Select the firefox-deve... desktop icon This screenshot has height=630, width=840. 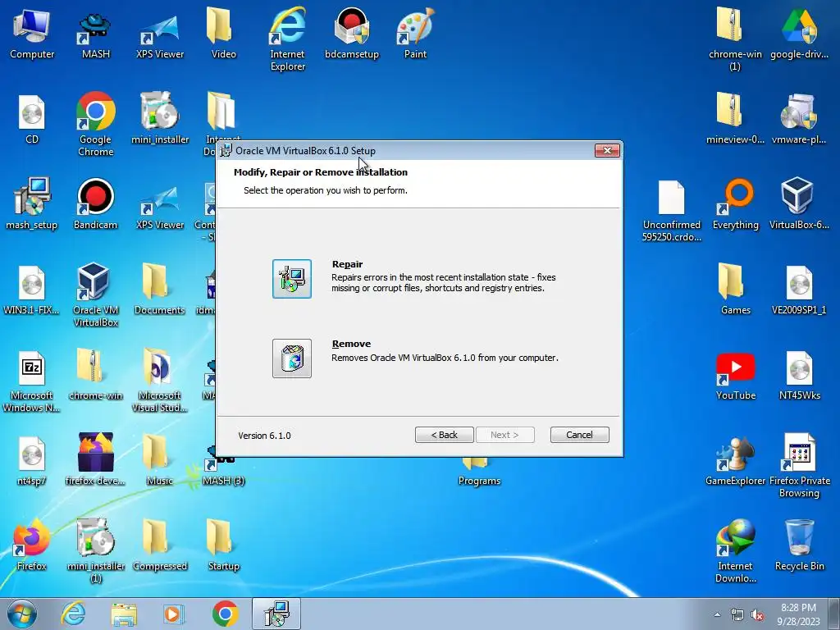tap(95, 459)
